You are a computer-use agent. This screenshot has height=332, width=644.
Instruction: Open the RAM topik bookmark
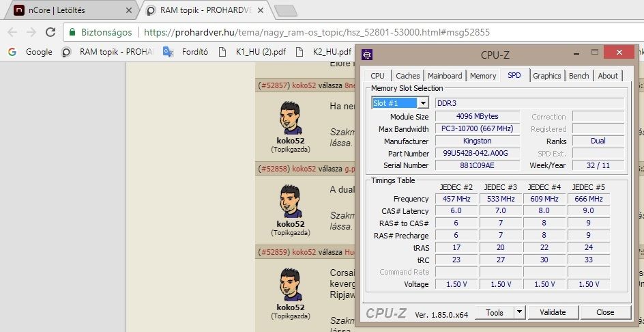[108, 52]
